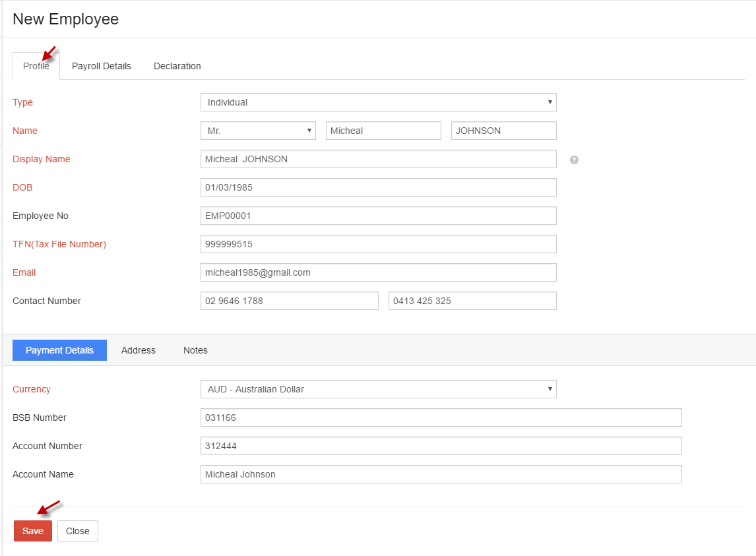The width and height of the screenshot is (756, 556).
Task: Select the Profile tab
Action: pyautogui.click(x=36, y=66)
